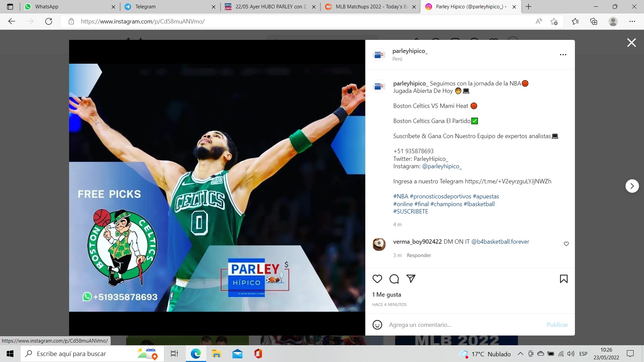Open volume control in system tray
The width and height of the screenshot is (644, 362).
click(x=571, y=354)
